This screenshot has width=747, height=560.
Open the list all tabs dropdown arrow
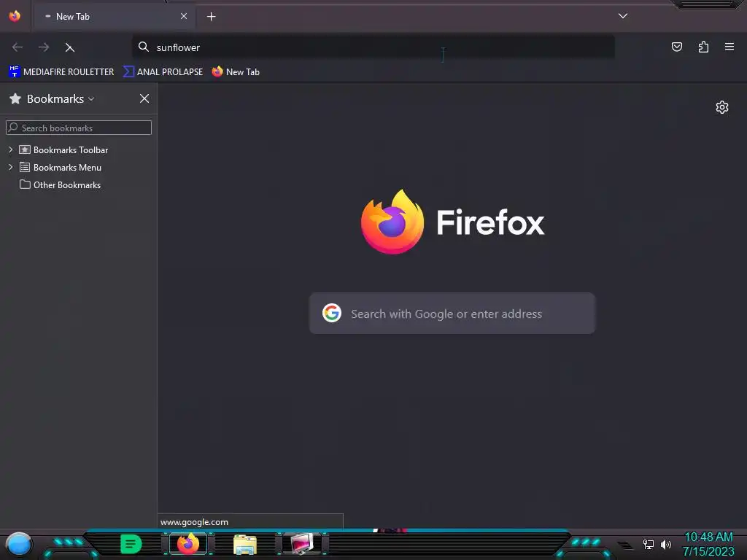[x=623, y=16]
